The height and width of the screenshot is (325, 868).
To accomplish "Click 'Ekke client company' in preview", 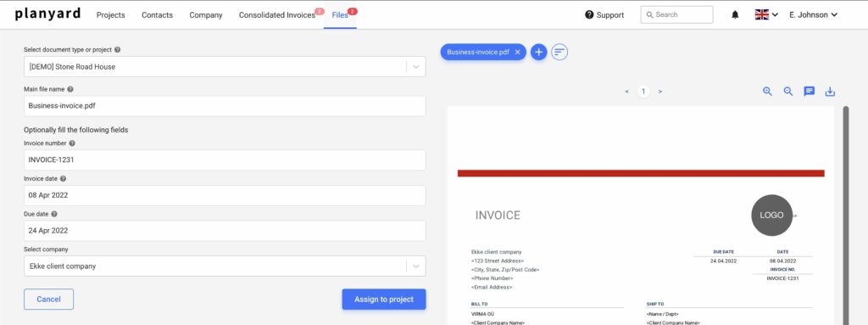I will click(x=497, y=252).
